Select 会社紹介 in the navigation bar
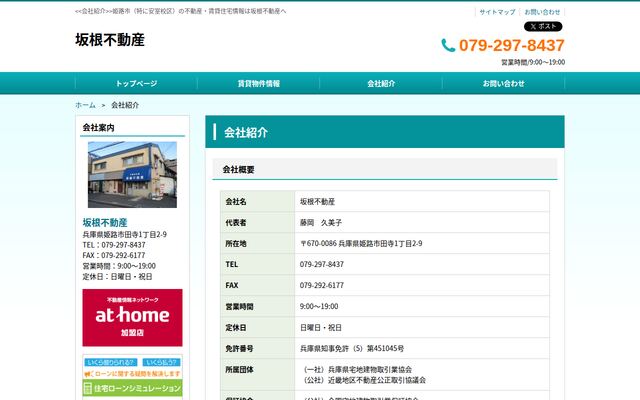The width and height of the screenshot is (640, 400). pos(381,83)
